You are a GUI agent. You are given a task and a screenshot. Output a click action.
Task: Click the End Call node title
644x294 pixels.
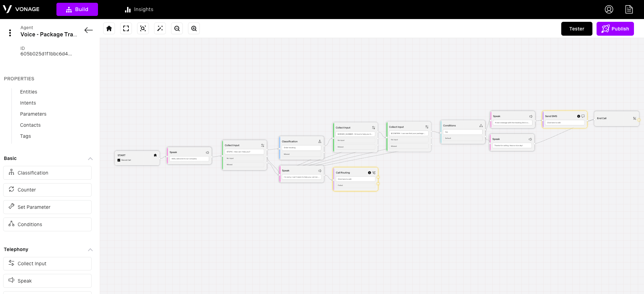[602, 118]
